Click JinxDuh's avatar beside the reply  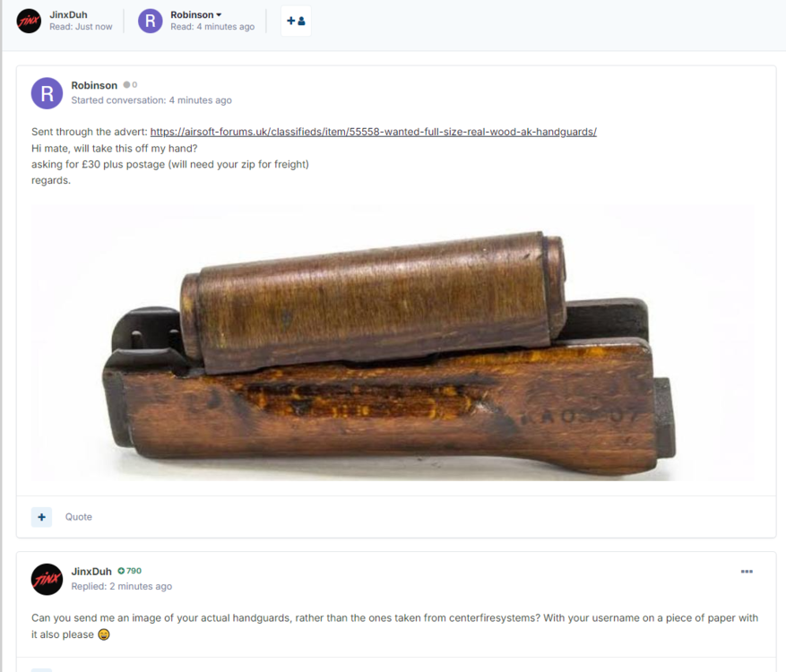48,580
